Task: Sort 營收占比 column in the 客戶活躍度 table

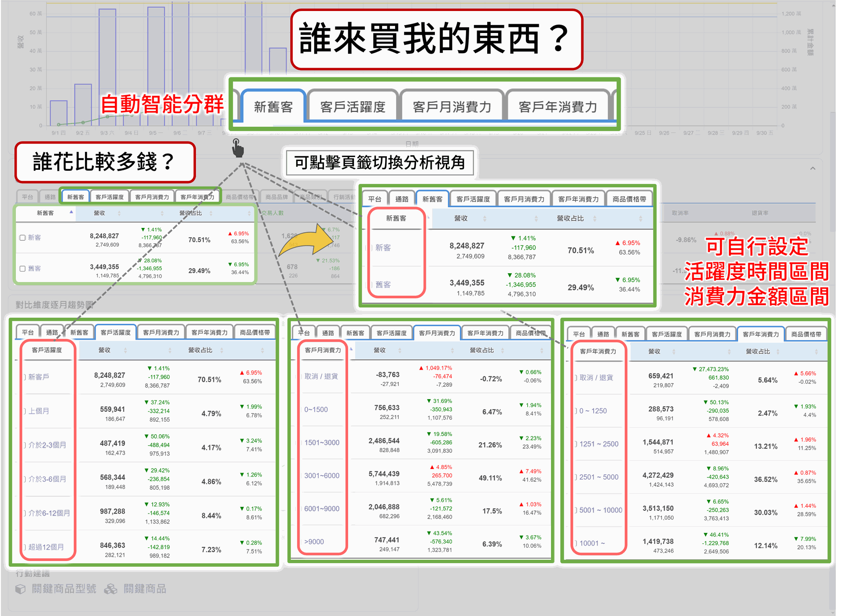Action: pos(221,350)
